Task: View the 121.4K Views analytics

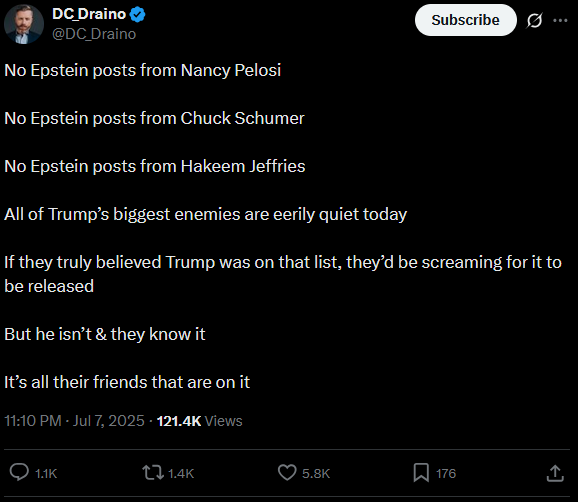Action: click(x=199, y=421)
